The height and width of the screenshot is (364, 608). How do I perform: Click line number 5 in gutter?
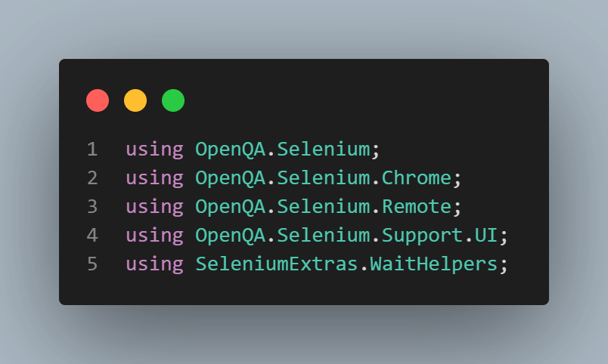92,264
